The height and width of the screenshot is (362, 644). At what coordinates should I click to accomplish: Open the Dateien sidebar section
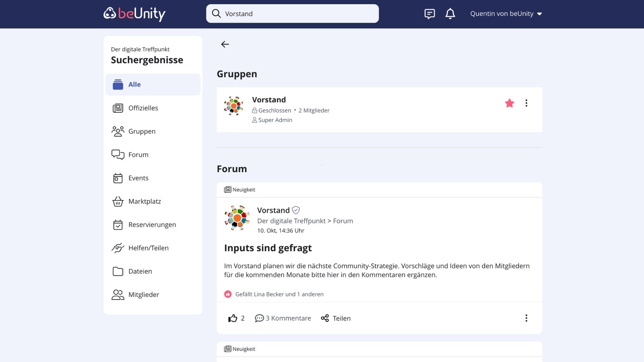(x=140, y=271)
